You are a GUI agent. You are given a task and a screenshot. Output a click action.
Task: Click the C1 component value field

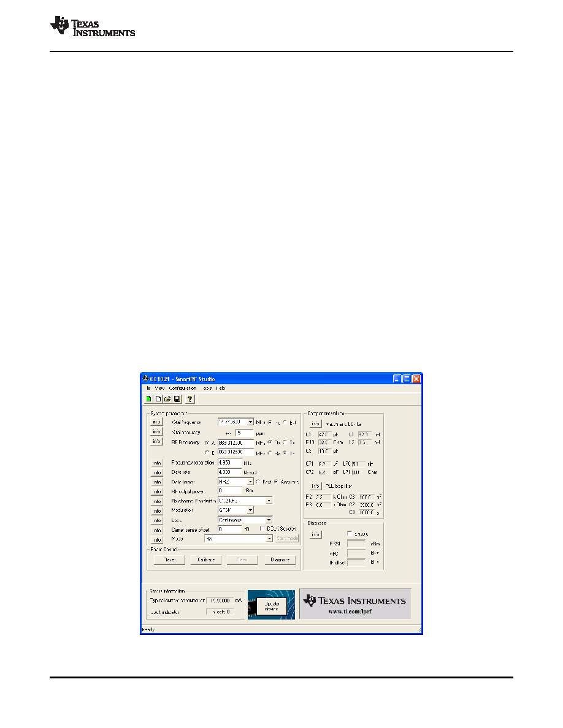(x=324, y=434)
